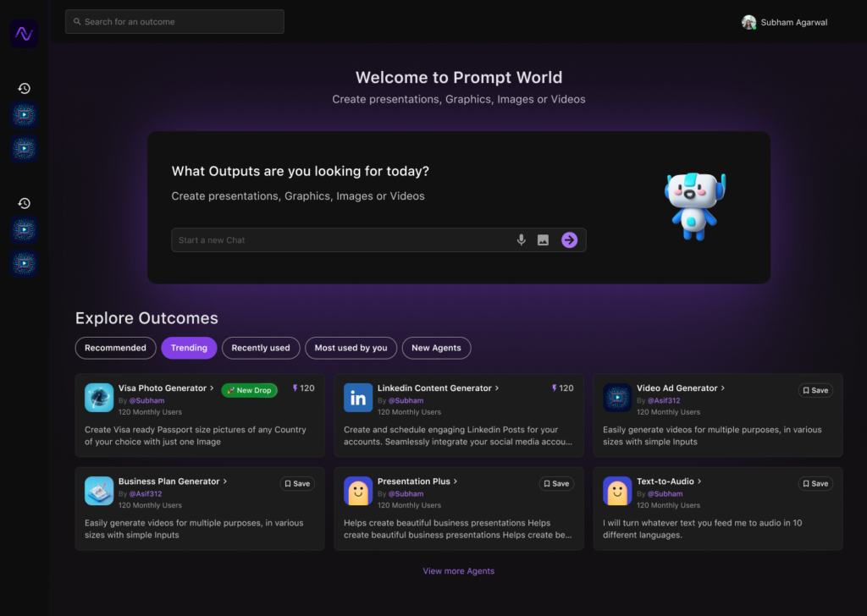
Task: Toggle Save on the Text-to-Audio agent
Action: [815, 484]
